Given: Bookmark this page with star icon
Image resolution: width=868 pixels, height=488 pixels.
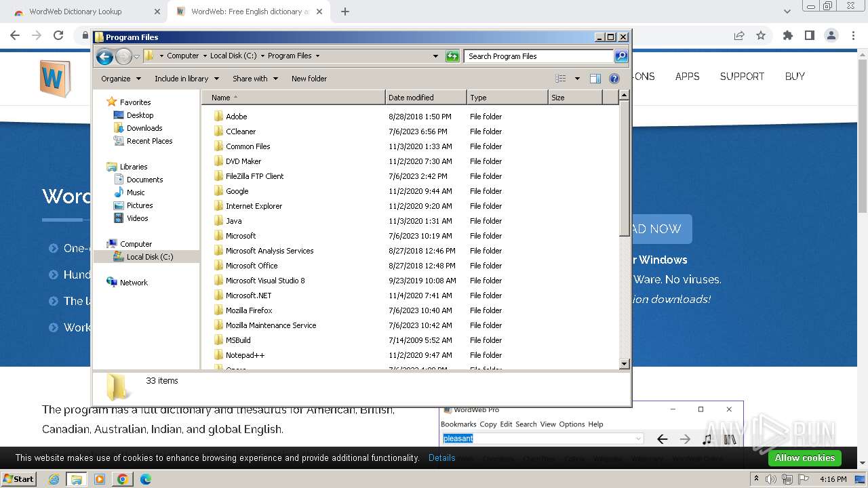Looking at the screenshot, I should (x=761, y=35).
